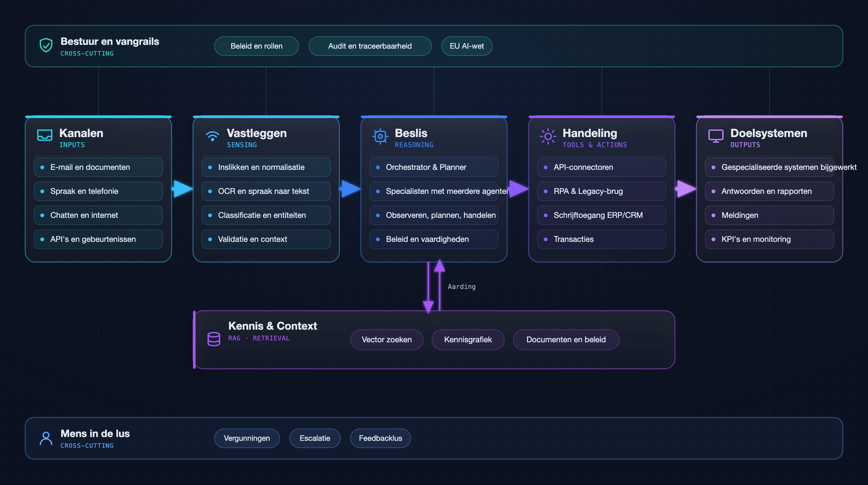This screenshot has height=485, width=868.
Task: Click the wifi signal icon beside Vastleggen
Action: coord(212,136)
